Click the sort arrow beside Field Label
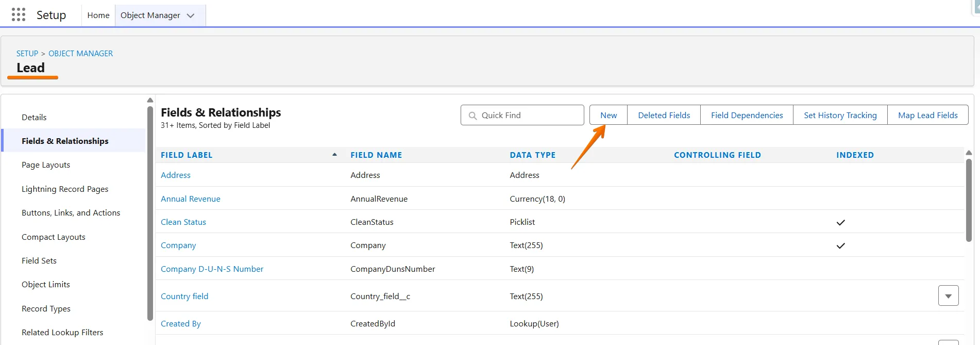 (334, 155)
